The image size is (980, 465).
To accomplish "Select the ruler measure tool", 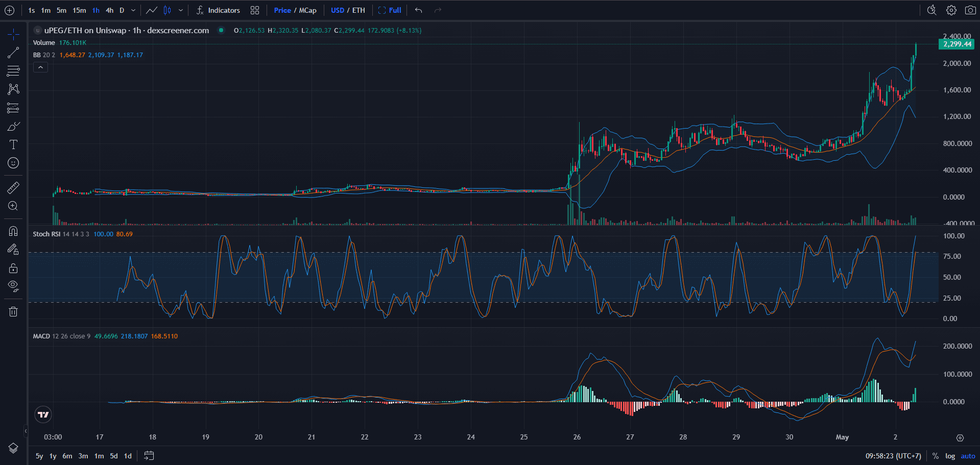I will pyautogui.click(x=13, y=188).
